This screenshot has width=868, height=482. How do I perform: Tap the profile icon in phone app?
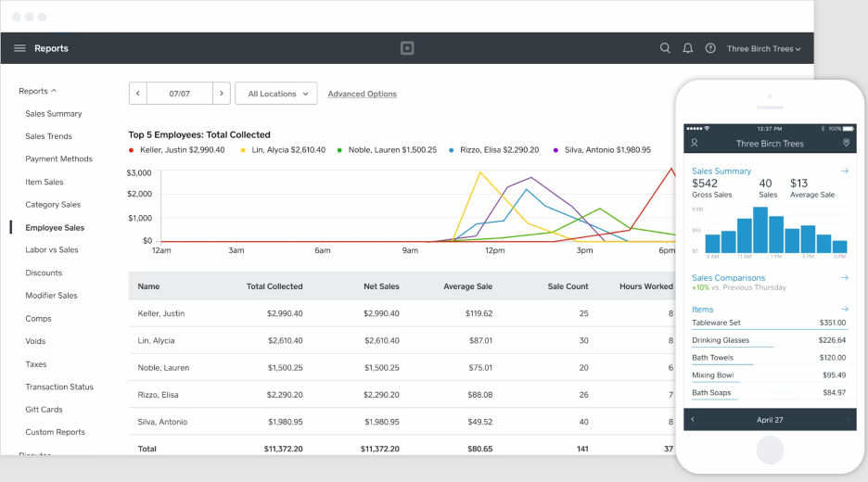tap(694, 144)
